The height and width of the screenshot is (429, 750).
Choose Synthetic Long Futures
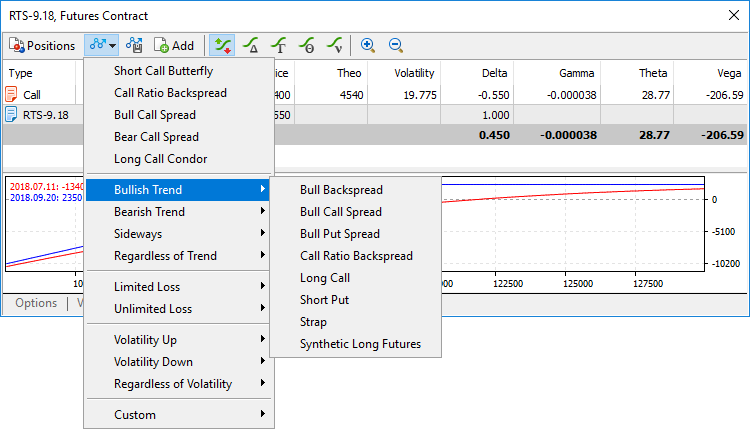pyautogui.click(x=355, y=344)
